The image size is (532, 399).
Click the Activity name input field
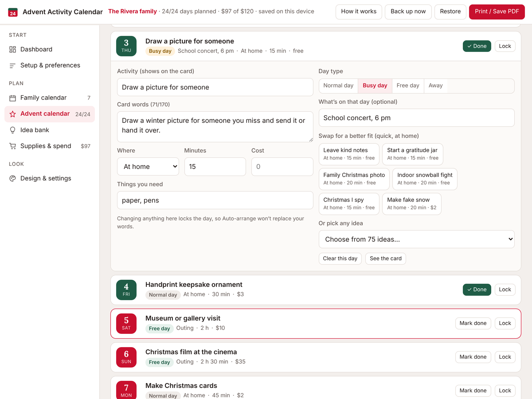coord(215,87)
